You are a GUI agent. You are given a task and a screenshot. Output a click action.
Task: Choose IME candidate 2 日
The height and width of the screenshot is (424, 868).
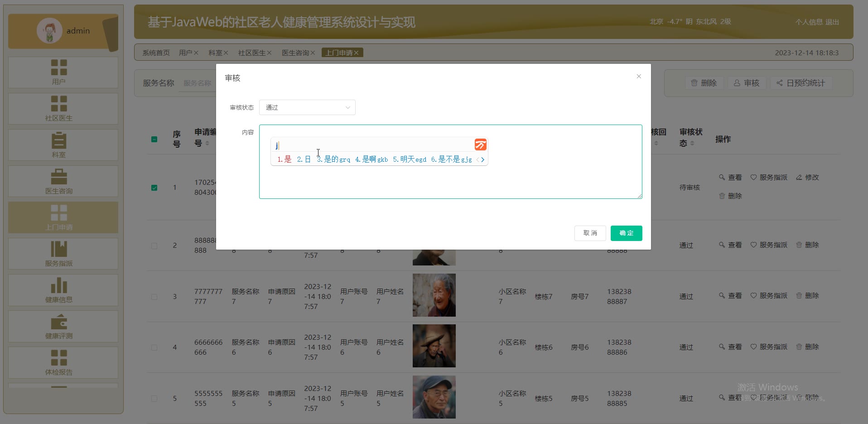tap(304, 159)
